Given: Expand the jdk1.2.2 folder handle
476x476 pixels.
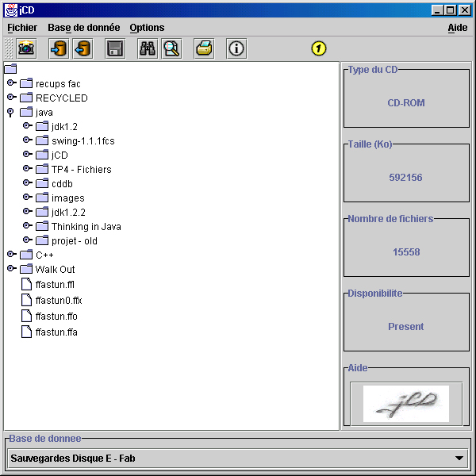Looking at the screenshot, I should pos(26,212).
